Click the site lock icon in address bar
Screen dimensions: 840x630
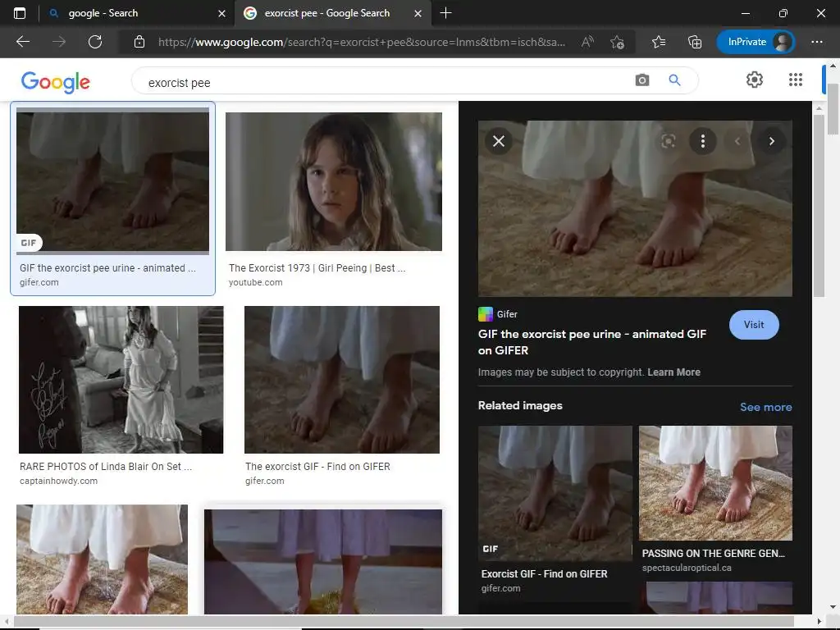(x=139, y=42)
